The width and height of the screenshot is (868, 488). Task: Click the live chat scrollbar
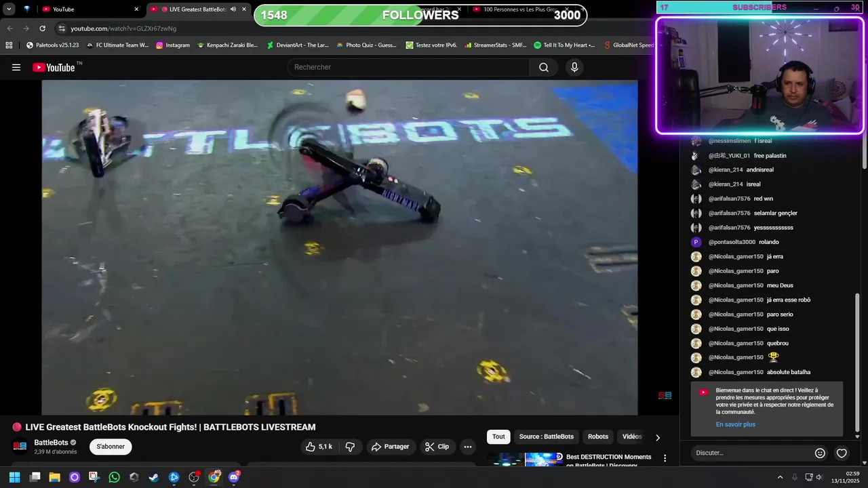click(857, 363)
